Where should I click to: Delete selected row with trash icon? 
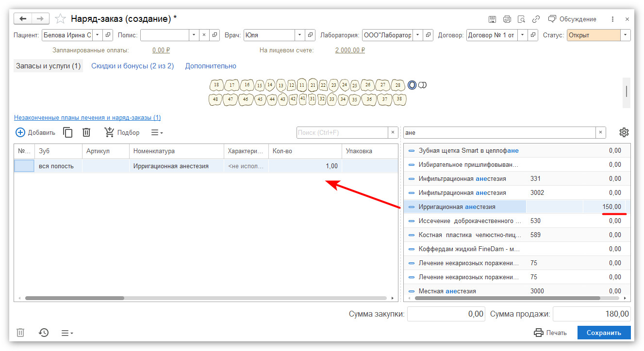pyautogui.click(x=86, y=132)
